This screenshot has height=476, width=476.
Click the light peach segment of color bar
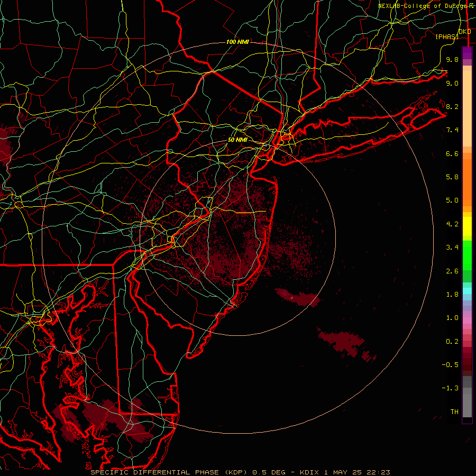tap(467, 108)
